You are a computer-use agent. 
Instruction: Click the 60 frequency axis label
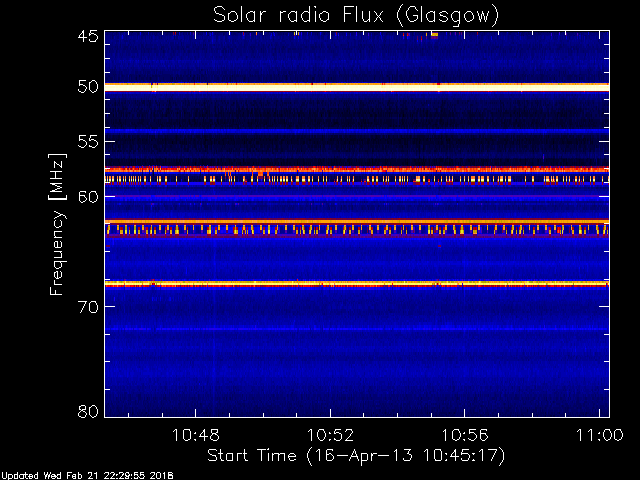pyautogui.click(x=88, y=197)
